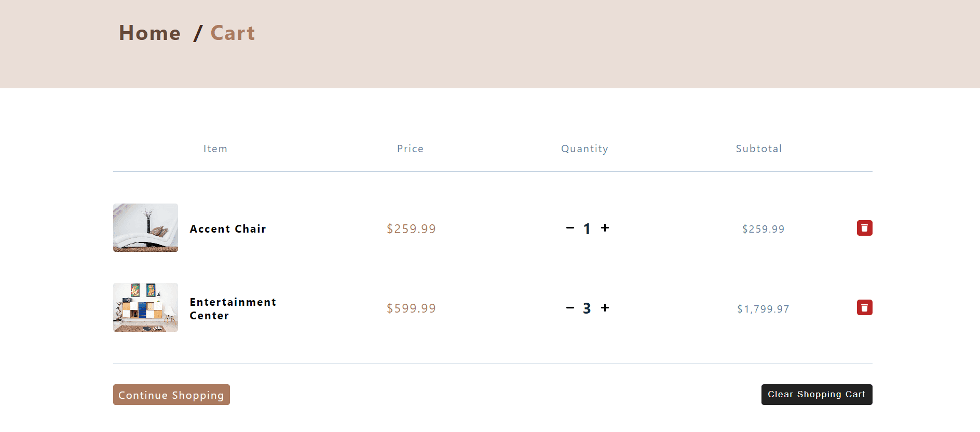The height and width of the screenshot is (432, 980).
Task: Click the Continue Shopping button
Action: (x=171, y=395)
